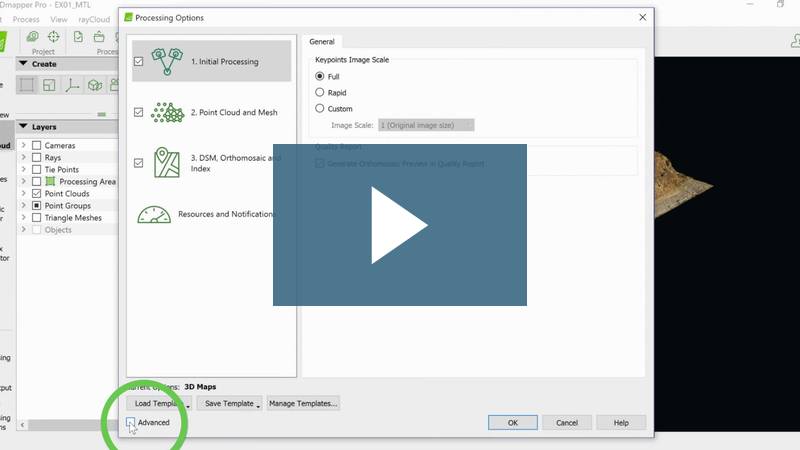Toggle the Initial Processing step checkbox
800x450 pixels.
click(x=138, y=61)
